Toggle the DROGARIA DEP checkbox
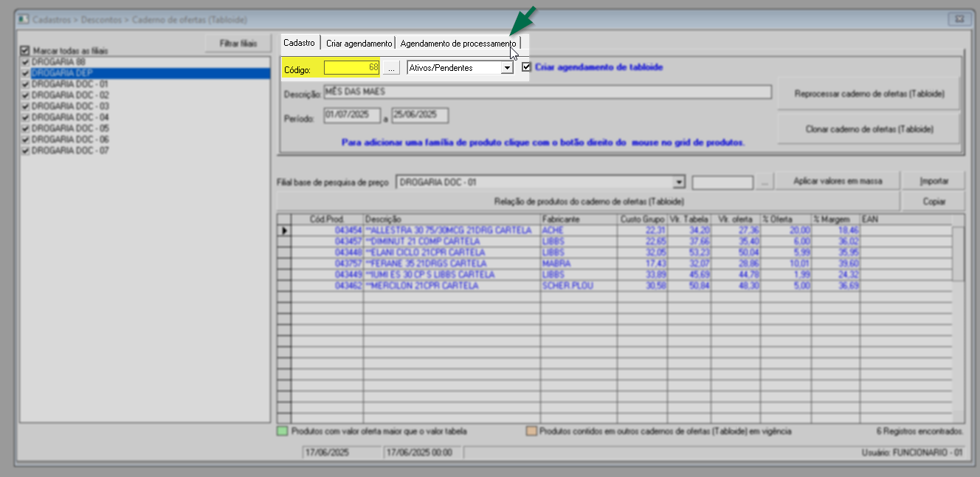 [x=26, y=73]
